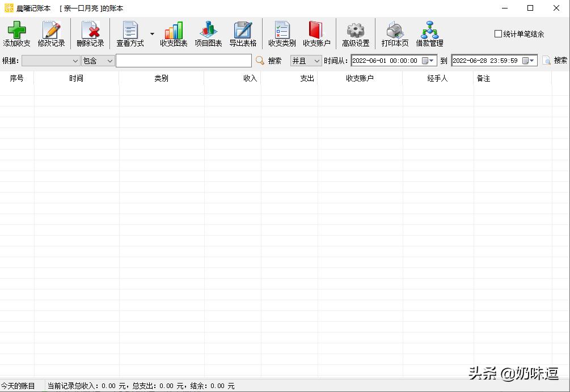
Task: Click the magnifier 搜索 button
Action: pyautogui.click(x=269, y=61)
